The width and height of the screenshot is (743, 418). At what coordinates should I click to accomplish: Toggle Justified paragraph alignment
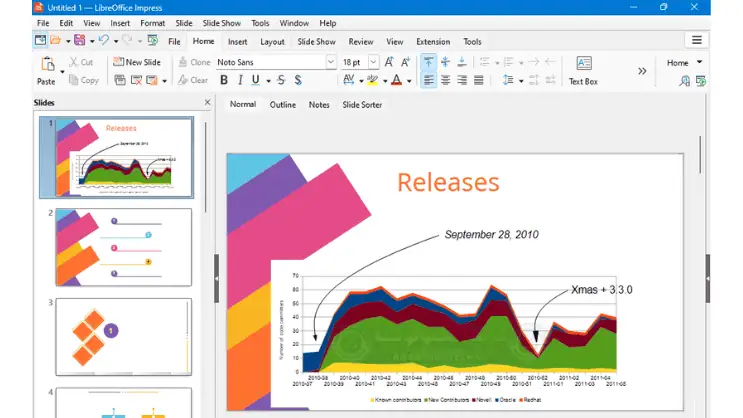[479, 80]
